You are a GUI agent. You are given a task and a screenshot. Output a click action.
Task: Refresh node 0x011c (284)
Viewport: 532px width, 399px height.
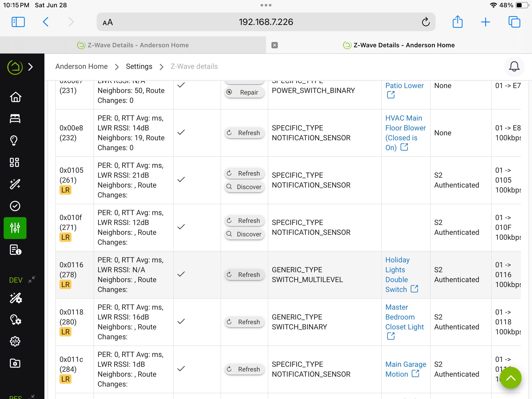click(x=245, y=369)
